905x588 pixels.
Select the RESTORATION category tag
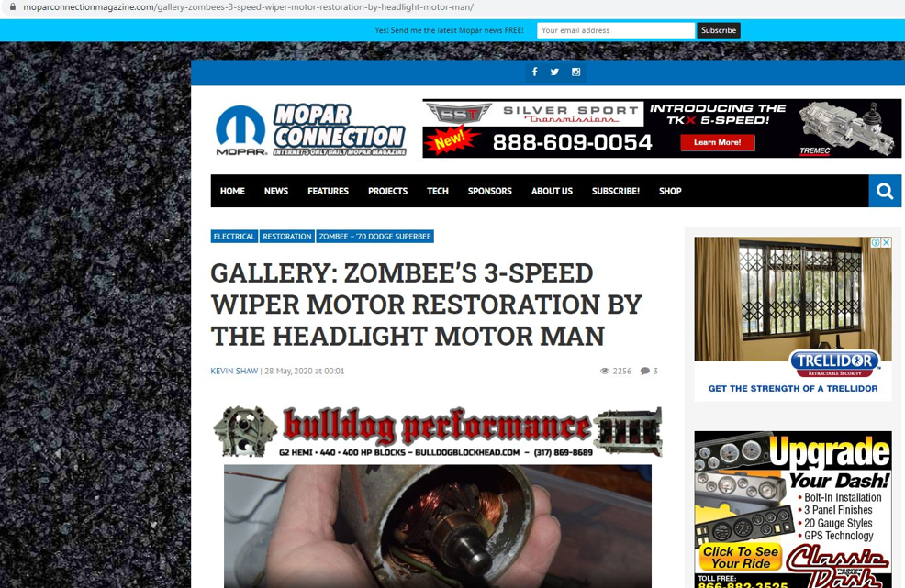pos(287,236)
